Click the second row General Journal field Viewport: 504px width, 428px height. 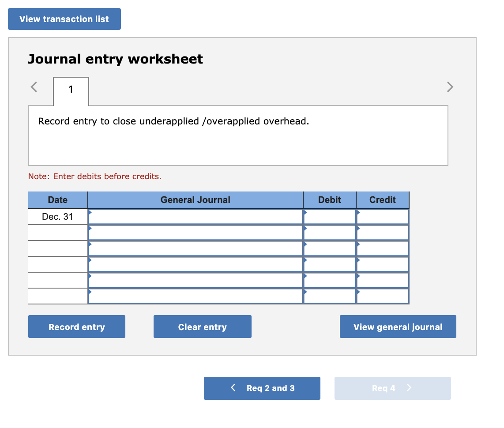tap(196, 233)
